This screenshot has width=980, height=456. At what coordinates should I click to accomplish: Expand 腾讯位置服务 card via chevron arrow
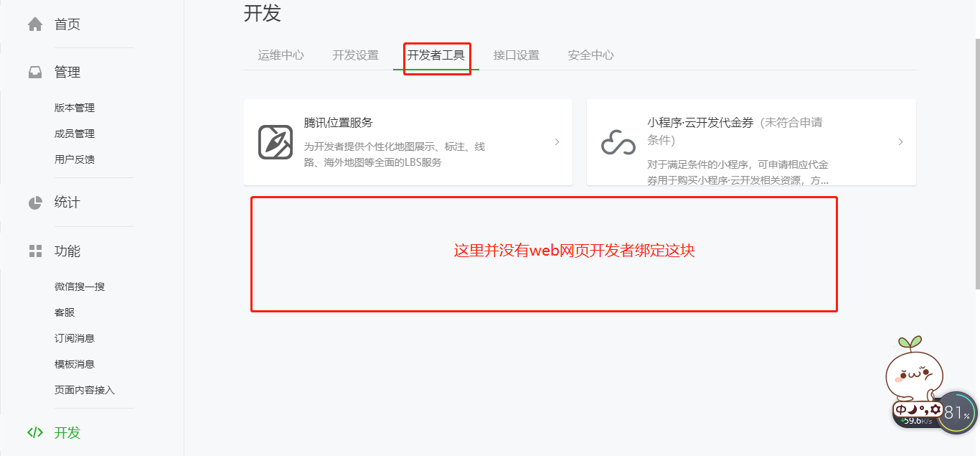click(557, 142)
